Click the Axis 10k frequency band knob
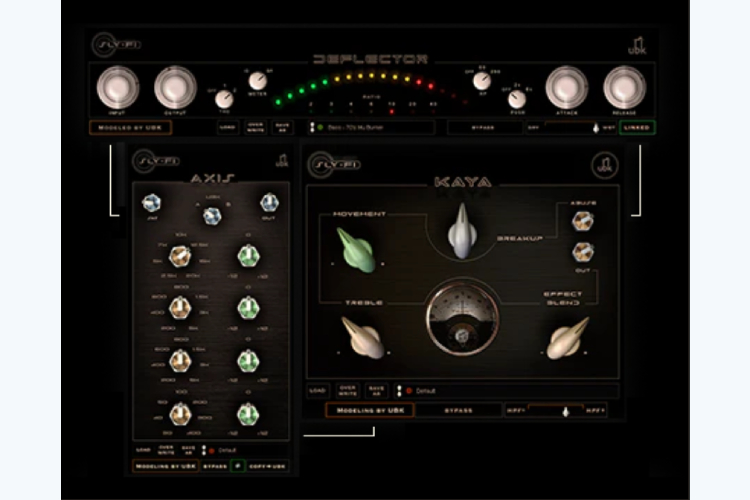Screen dimensions: 750x500 [180, 256]
